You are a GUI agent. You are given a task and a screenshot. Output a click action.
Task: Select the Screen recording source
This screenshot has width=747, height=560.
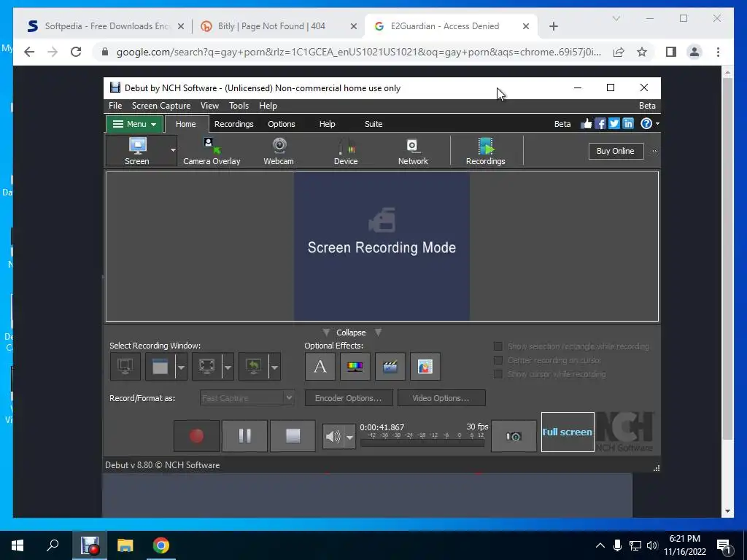[x=137, y=151]
